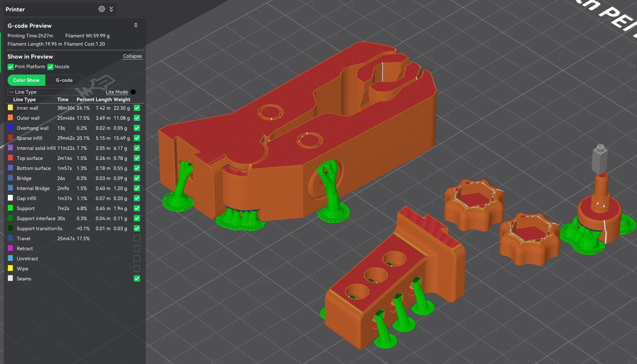Toggle Support interface checkbox

pos(137,218)
